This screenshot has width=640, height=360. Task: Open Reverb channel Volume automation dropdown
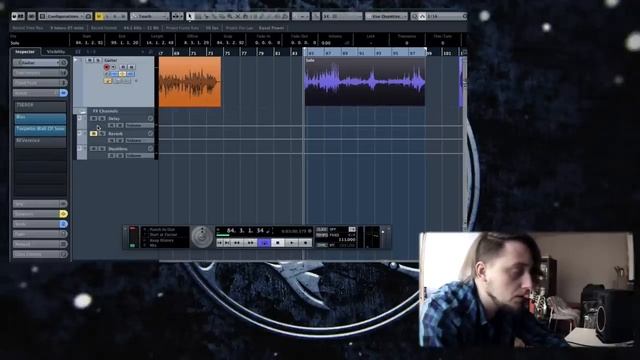(140, 140)
